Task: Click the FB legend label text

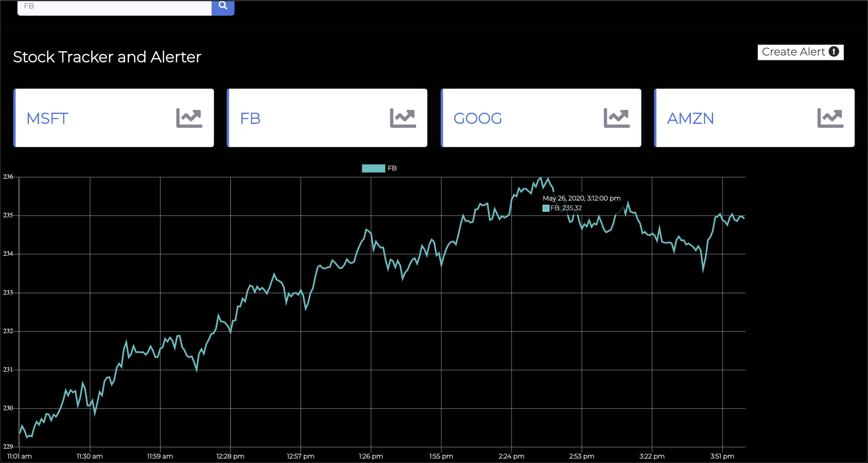Action: tap(392, 168)
